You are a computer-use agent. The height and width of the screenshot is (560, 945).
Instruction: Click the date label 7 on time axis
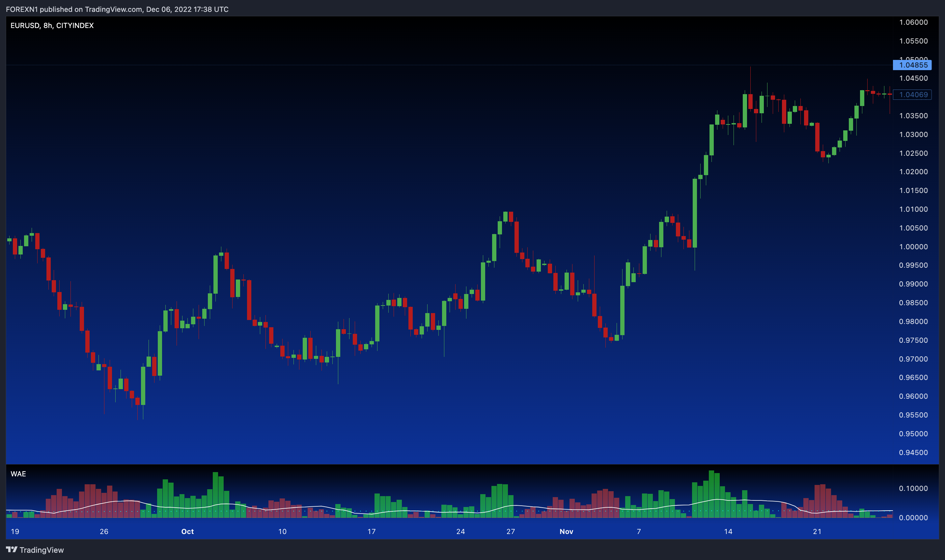click(639, 532)
